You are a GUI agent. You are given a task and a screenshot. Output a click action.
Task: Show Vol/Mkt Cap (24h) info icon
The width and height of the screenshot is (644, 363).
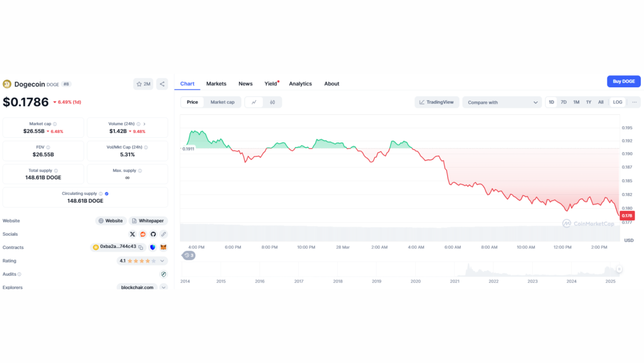(x=146, y=148)
